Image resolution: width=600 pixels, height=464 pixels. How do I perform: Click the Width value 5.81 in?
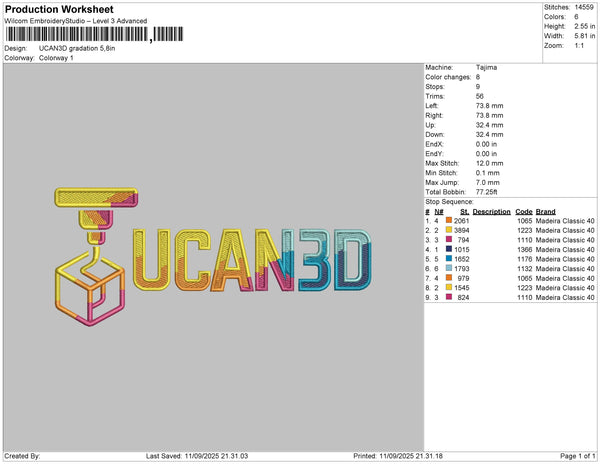pos(585,36)
